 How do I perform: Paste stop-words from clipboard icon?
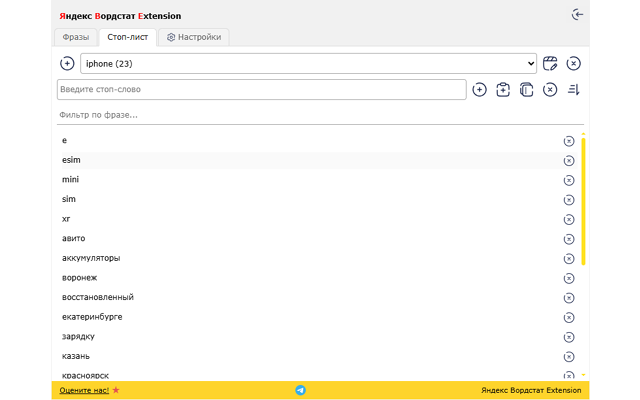click(x=503, y=89)
